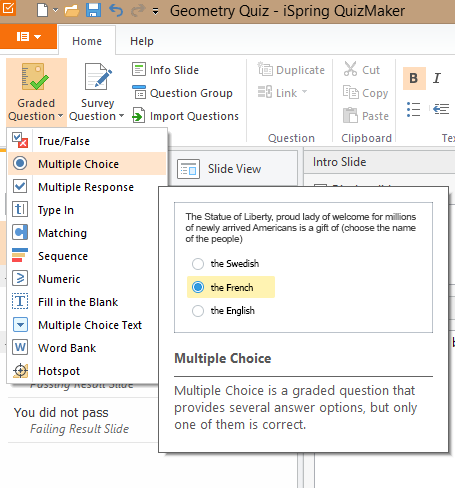This screenshot has height=488, width=455.
Task: Choose the Hotspot target icon
Action: pos(20,370)
